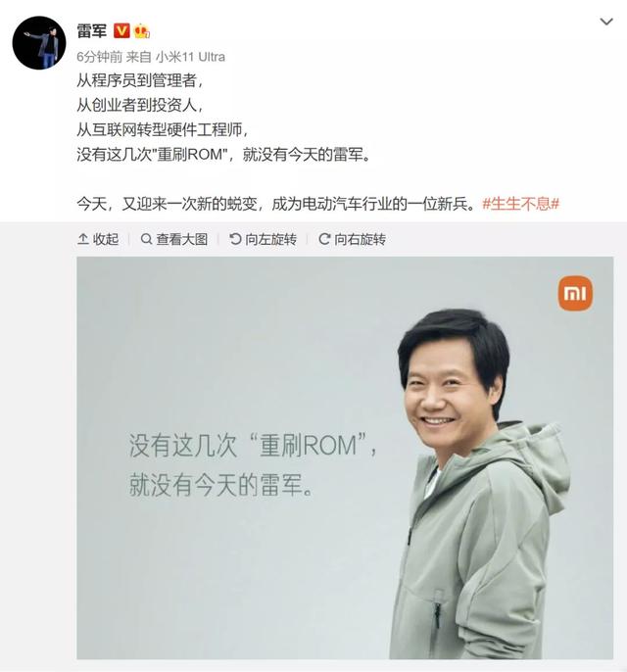Collapse the image using 收起 label
This screenshot has width=627, height=672.
(x=106, y=239)
